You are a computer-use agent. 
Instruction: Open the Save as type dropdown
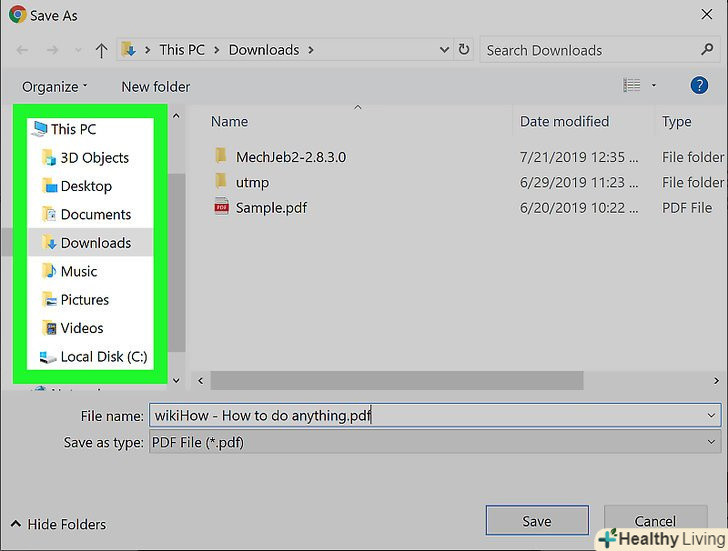tap(435, 442)
